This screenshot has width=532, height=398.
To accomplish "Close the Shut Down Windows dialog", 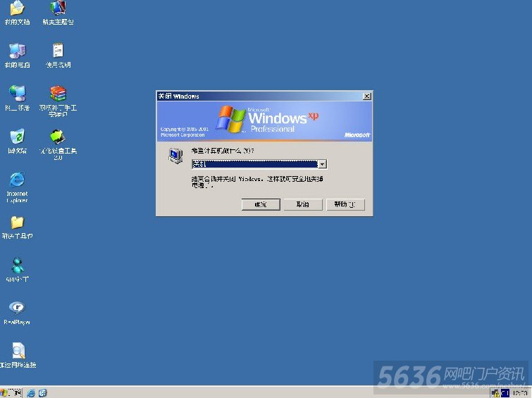I will 367,97.
